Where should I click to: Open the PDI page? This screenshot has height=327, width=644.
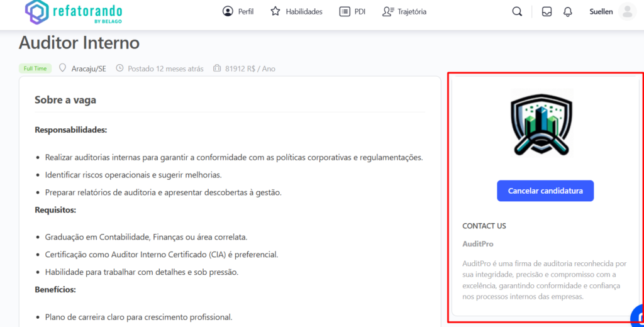(352, 11)
